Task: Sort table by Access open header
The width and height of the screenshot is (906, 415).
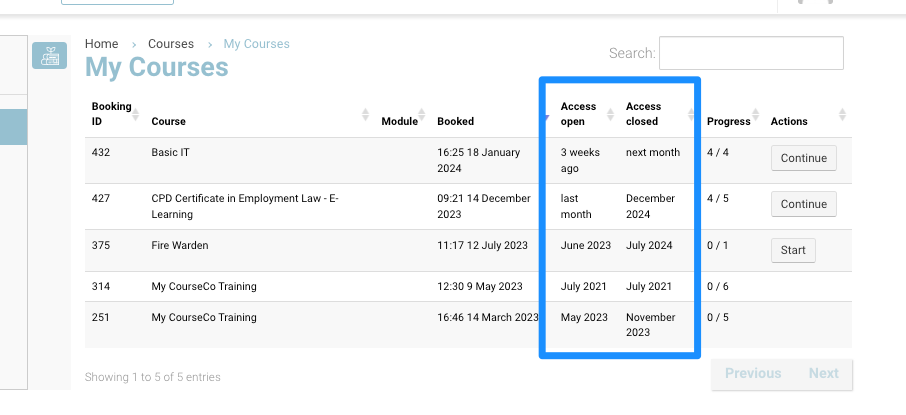Action: point(578,114)
